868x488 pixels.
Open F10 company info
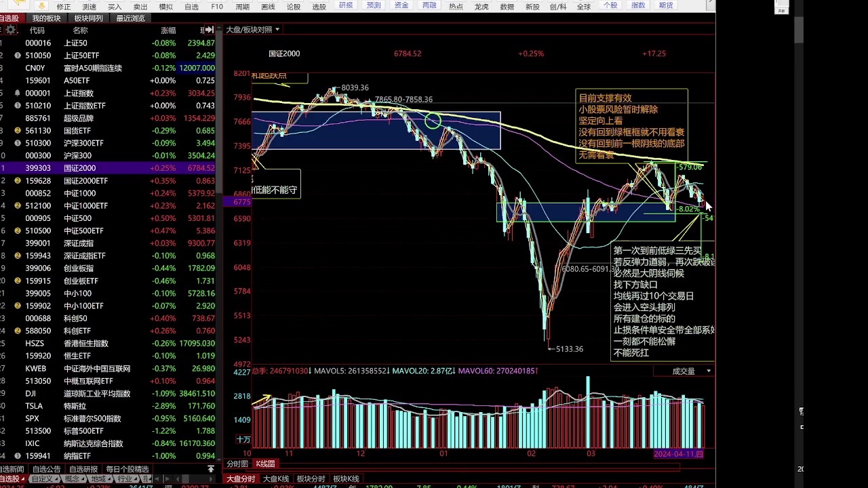coord(217,7)
